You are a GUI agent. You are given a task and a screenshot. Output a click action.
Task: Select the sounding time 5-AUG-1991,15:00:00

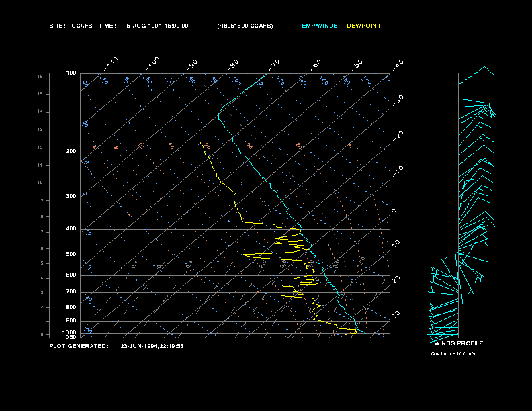(157, 26)
